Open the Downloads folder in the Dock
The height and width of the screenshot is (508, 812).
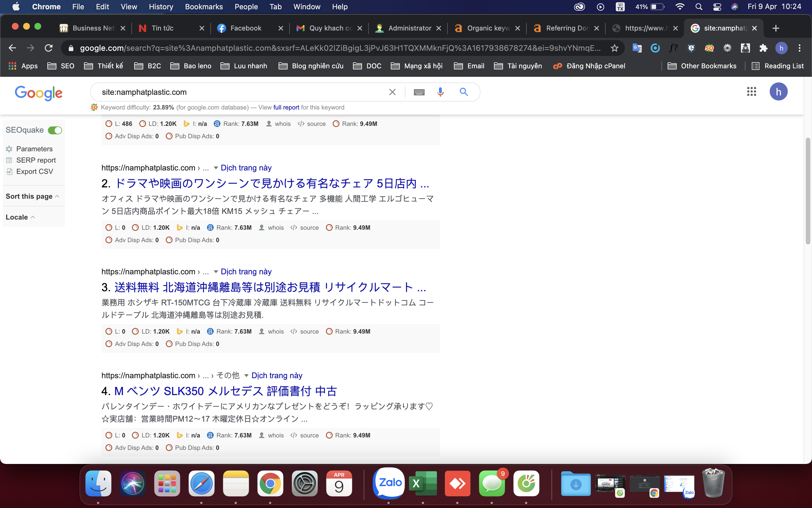(x=576, y=483)
